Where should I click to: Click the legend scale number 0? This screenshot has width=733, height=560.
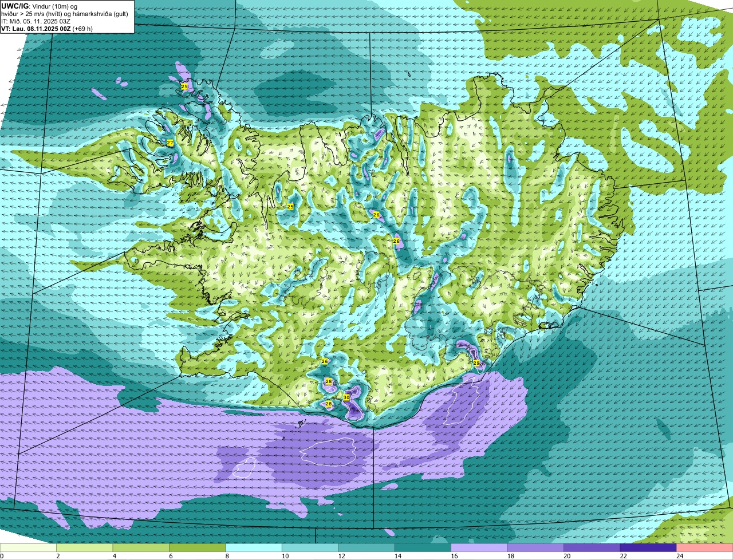point(2,556)
